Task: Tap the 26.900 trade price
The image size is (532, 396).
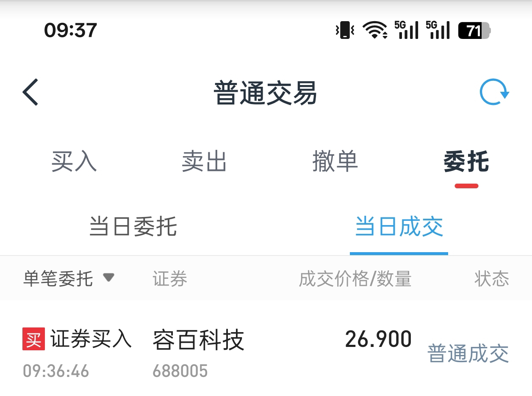Action: pyautogui.click(x=378, y=339)
